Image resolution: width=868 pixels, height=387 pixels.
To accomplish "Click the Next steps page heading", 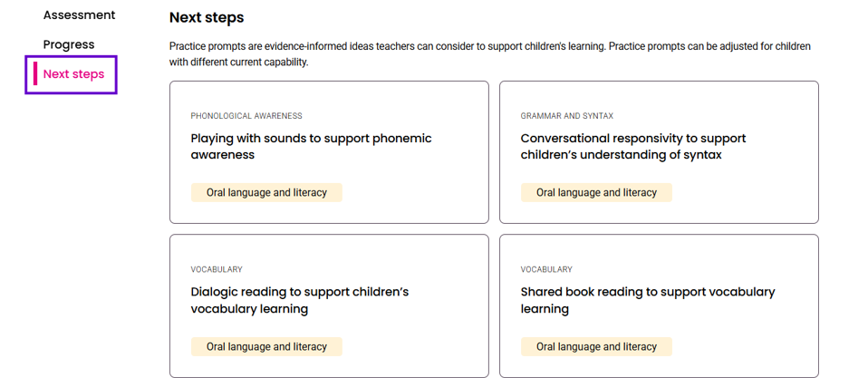I will coord(207,18).
